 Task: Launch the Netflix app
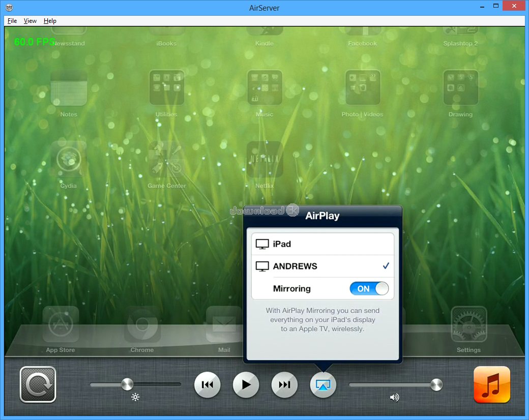pos(264,159)
